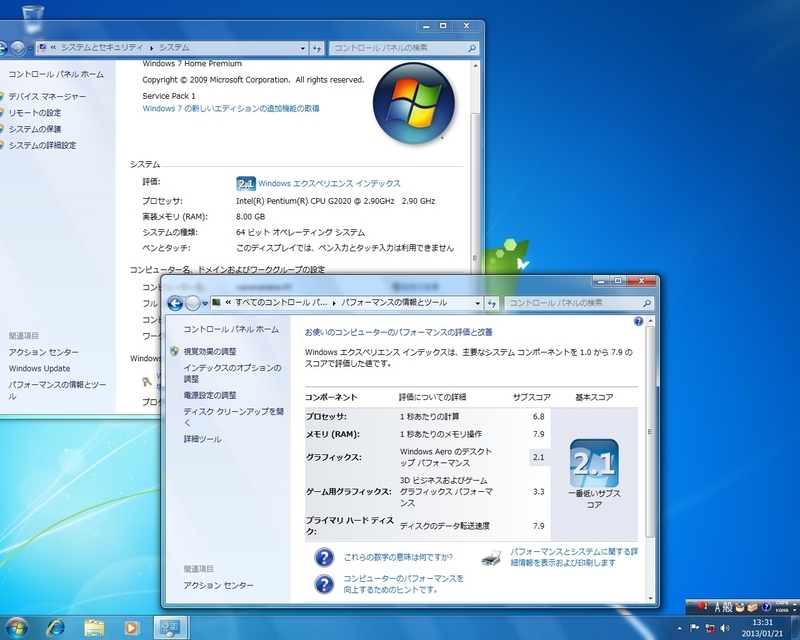Open システムの詳細設定 in System window
Image resolution: width=800 pixels, height=640 pixels.
[42, 145]
